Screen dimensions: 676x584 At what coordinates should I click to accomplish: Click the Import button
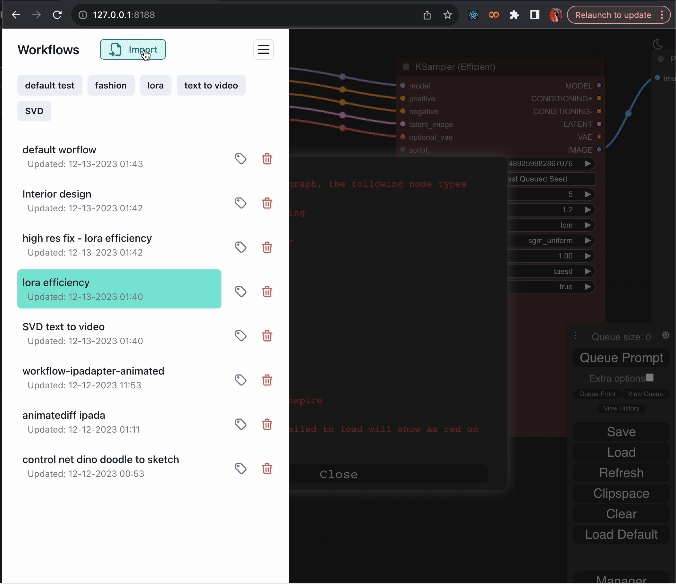click(133, 50)
